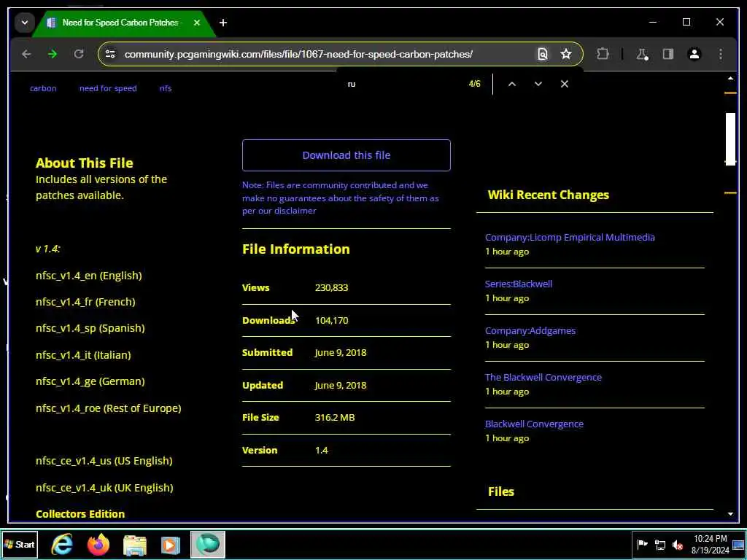Open the Blackwell Convergence link at bottom
747x560 pixels.
pyautogui.click(x=534, y=424)
